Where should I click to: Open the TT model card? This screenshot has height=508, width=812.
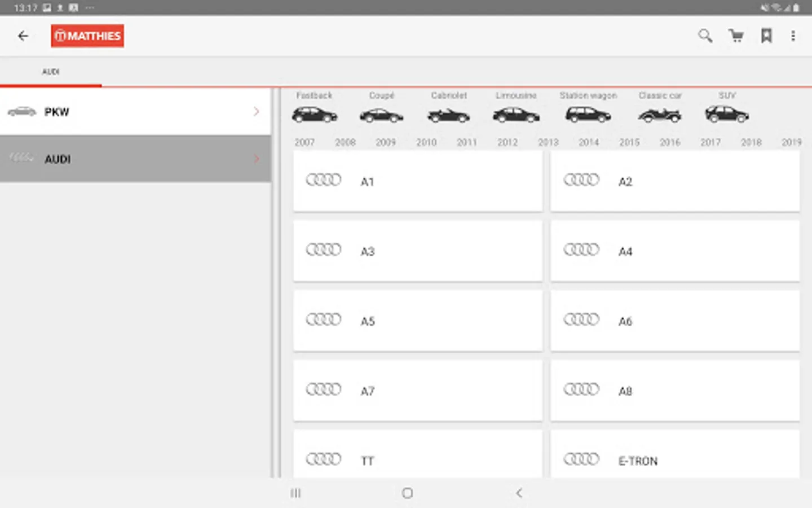[418, 454]
